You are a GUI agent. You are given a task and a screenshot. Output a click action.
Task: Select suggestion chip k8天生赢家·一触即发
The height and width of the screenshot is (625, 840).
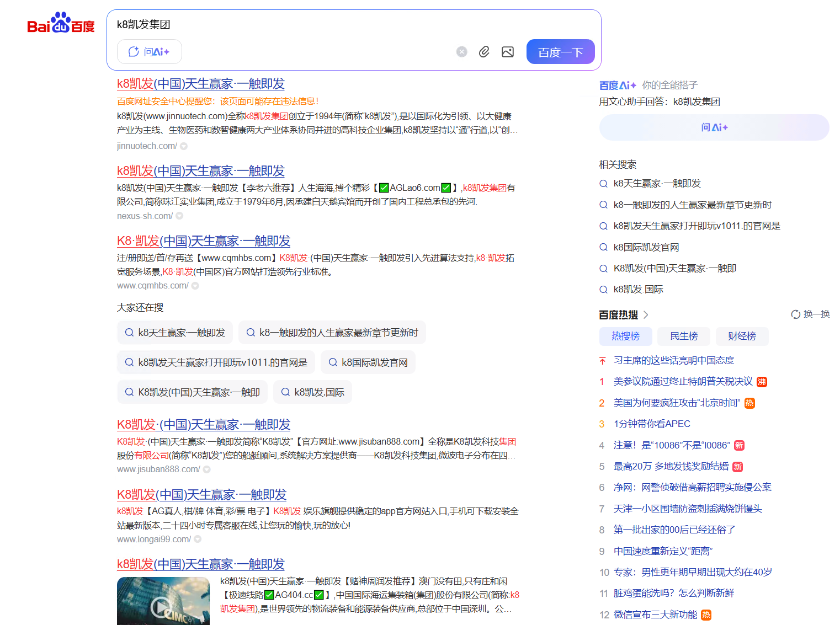(x=175, y=333)
